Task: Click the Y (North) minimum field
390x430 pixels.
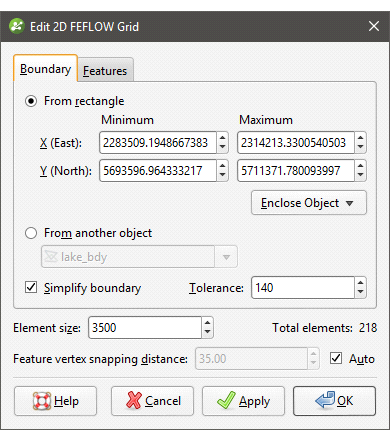Action: [158, 171]
